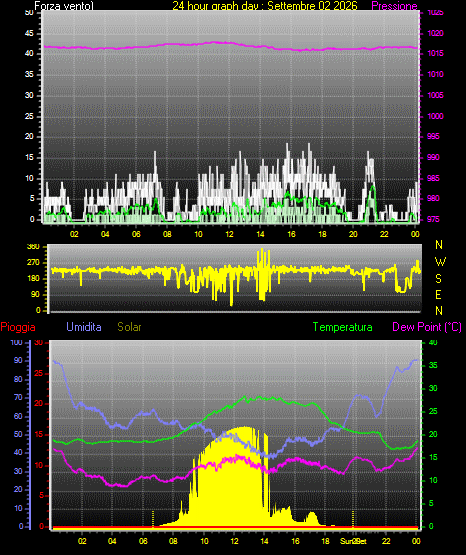The width and height of the screenshot is (466, 555).
Task: Select the 24 hour graph day title
Action: click(265, 6)
